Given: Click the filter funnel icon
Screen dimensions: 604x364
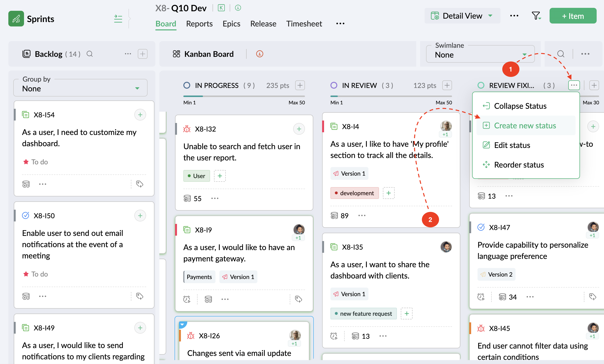Looking at the screenshot, I should [536, 16].
